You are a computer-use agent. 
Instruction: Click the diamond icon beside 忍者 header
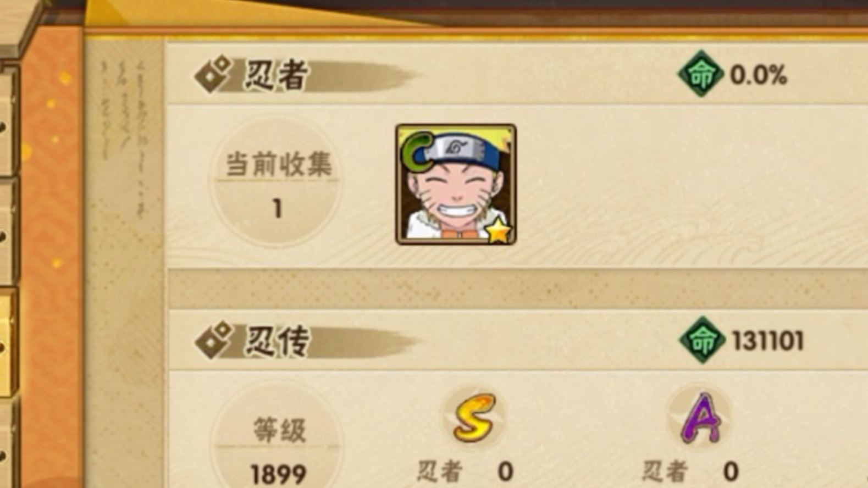point(213,75)
